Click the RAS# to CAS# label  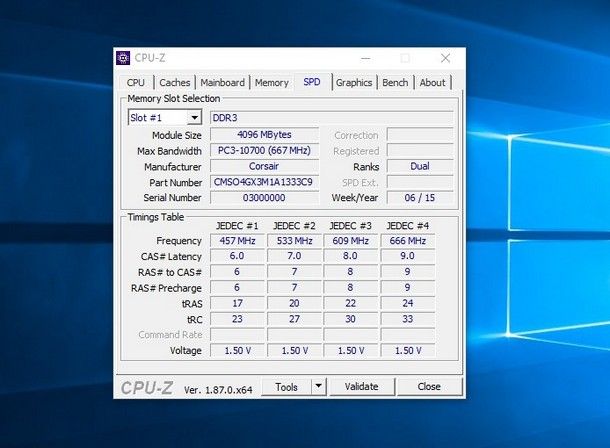pyautogui.click(x=170, y=272)
